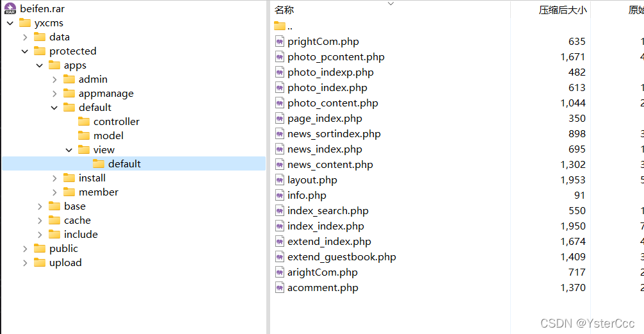This screenshot has width=644, height=334.
Task: Select the base folder in tree
Action: click(75, 206)
